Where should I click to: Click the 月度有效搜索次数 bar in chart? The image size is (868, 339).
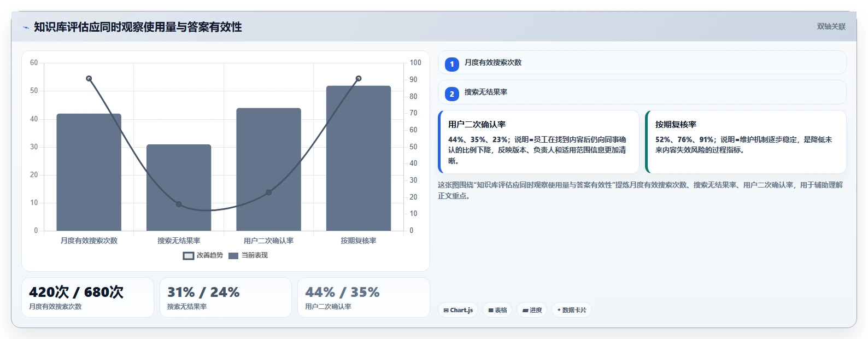(x=89, y=172)
